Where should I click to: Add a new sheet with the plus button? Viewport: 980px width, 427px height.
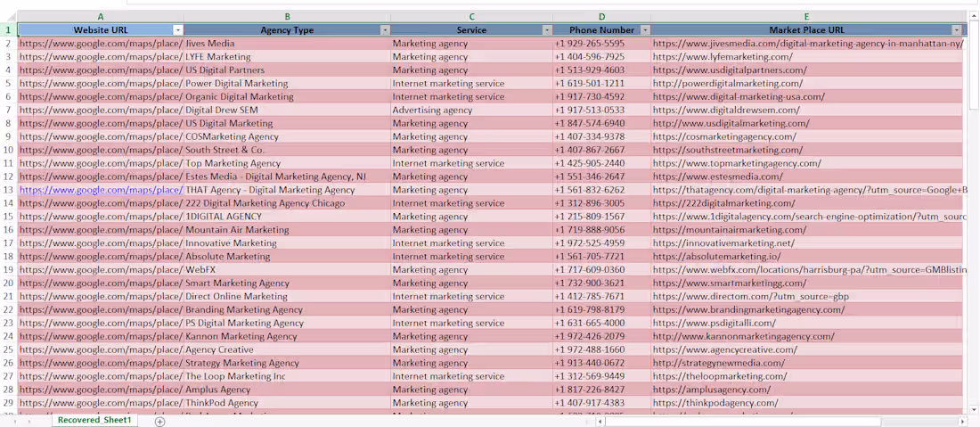[x=160, y=422]
